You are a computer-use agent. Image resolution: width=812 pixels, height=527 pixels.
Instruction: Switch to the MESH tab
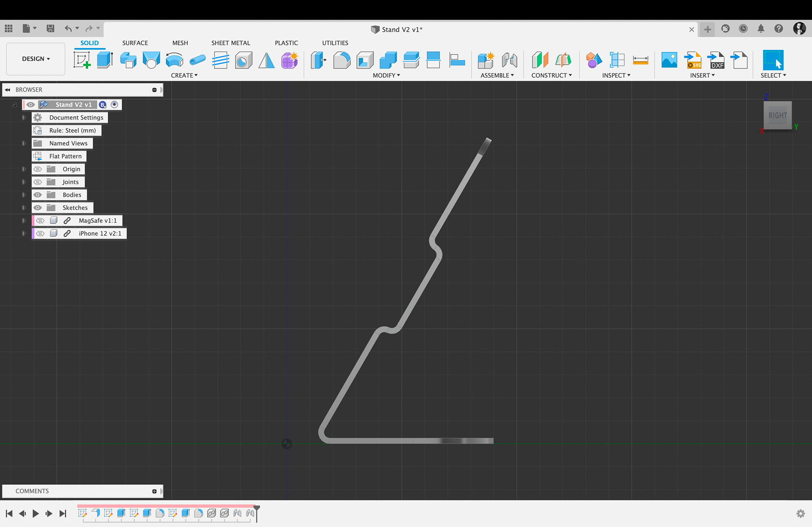180,43
